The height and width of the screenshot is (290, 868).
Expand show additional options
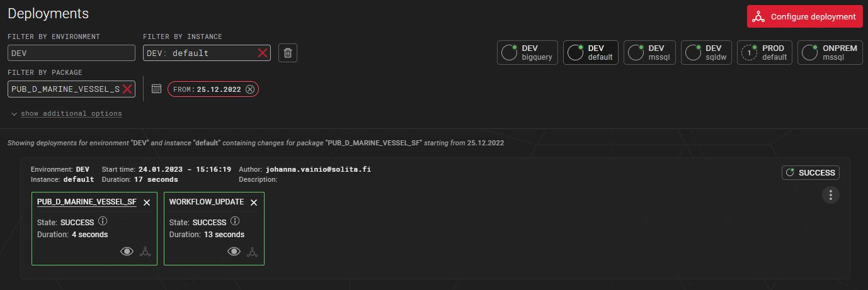coord(71,114)
